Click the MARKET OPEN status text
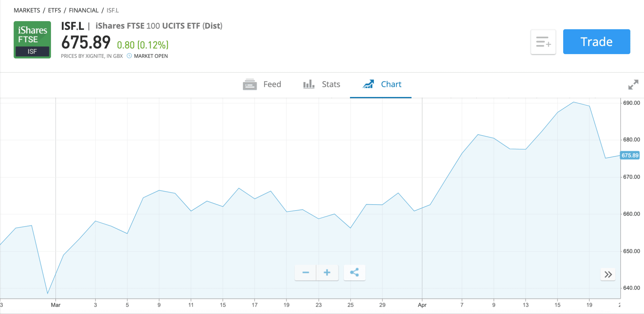This screenshot has height=314, width=644. [151, 56]
